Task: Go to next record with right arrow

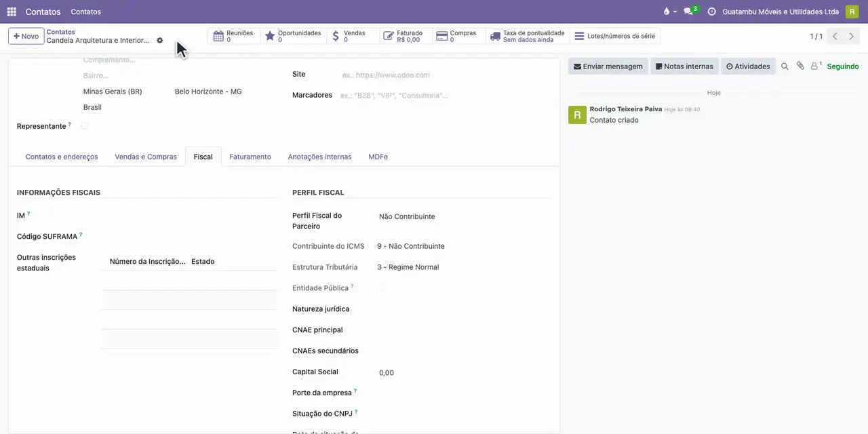Action: [x=852, y=37]
